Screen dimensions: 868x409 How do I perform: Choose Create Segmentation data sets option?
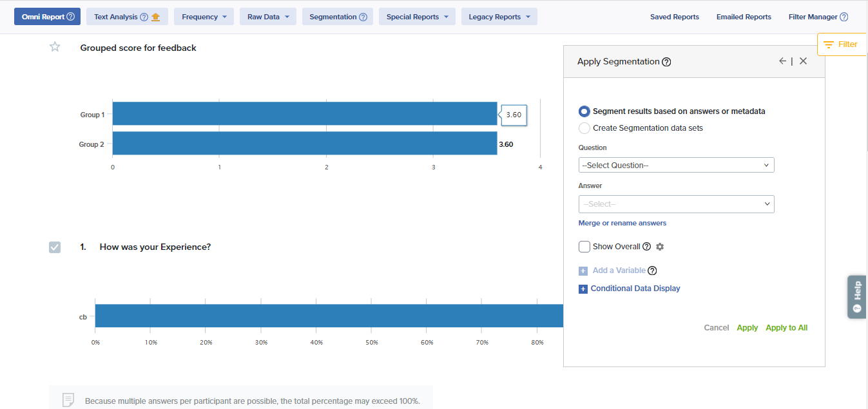584,128
